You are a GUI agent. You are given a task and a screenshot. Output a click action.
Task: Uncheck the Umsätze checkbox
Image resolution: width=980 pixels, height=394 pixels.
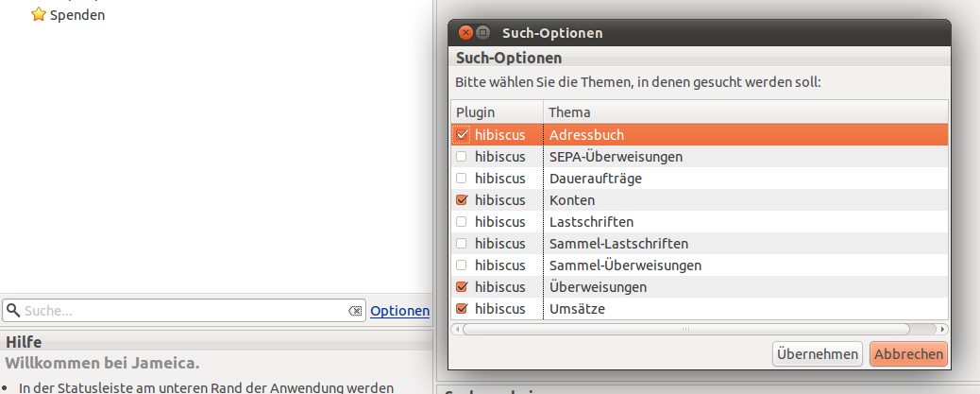pos(462,308)
